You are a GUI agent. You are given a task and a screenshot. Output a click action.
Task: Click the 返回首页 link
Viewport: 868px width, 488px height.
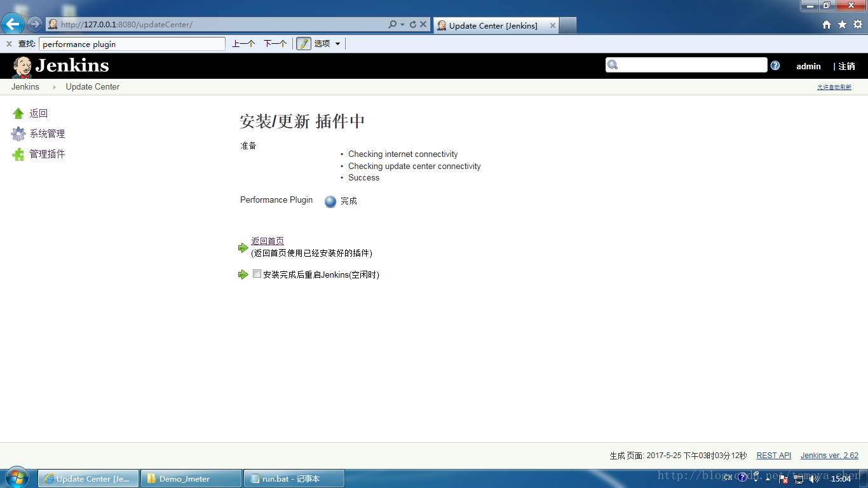coord(268,241)
